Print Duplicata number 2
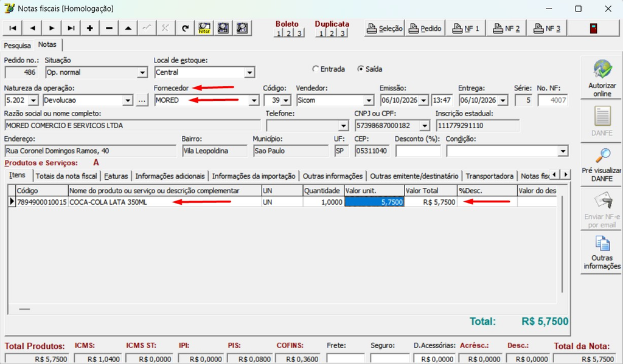 (332, 33)
